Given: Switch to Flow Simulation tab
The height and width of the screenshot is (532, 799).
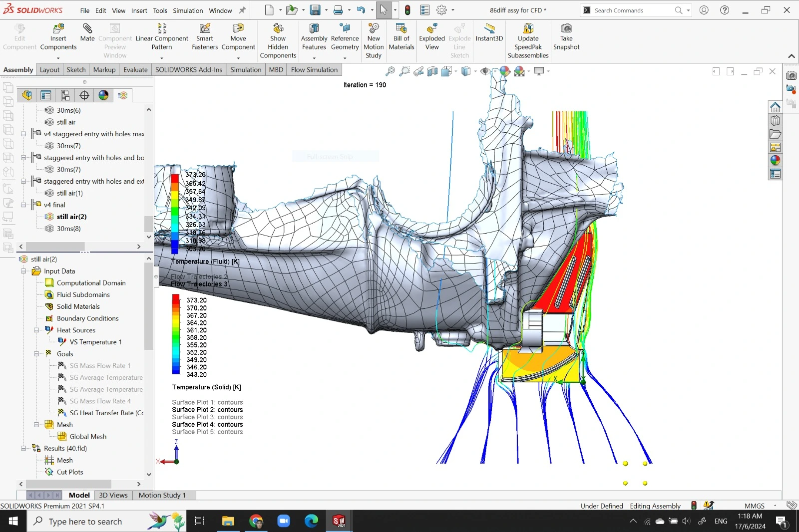Looking at the screenshot, I should pyautogui.click(x=314, y=70).
